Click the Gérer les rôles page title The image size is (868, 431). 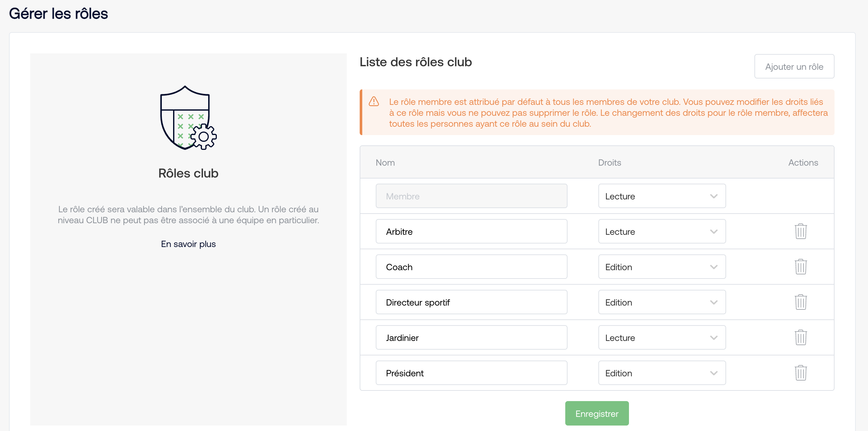click(x=58, y=14)
